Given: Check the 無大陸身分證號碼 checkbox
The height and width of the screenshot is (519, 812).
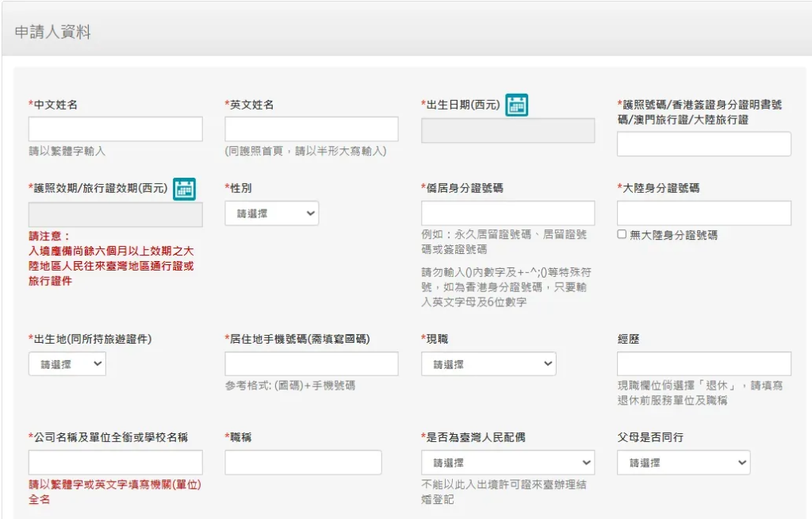Looking at the screenshot, I should 622,235.
